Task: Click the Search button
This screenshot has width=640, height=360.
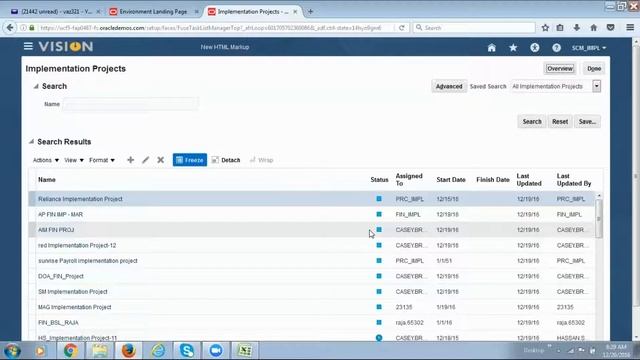Action: coord(532,122)
